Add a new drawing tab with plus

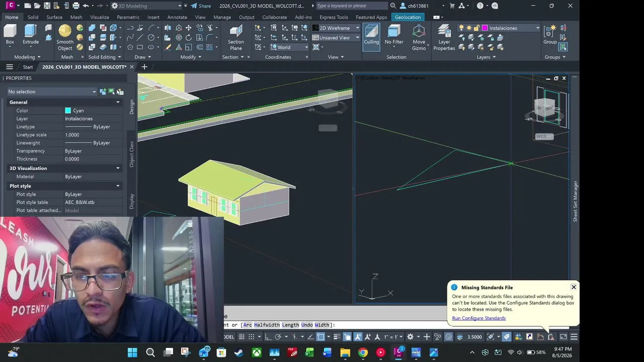tap(144, 67)
